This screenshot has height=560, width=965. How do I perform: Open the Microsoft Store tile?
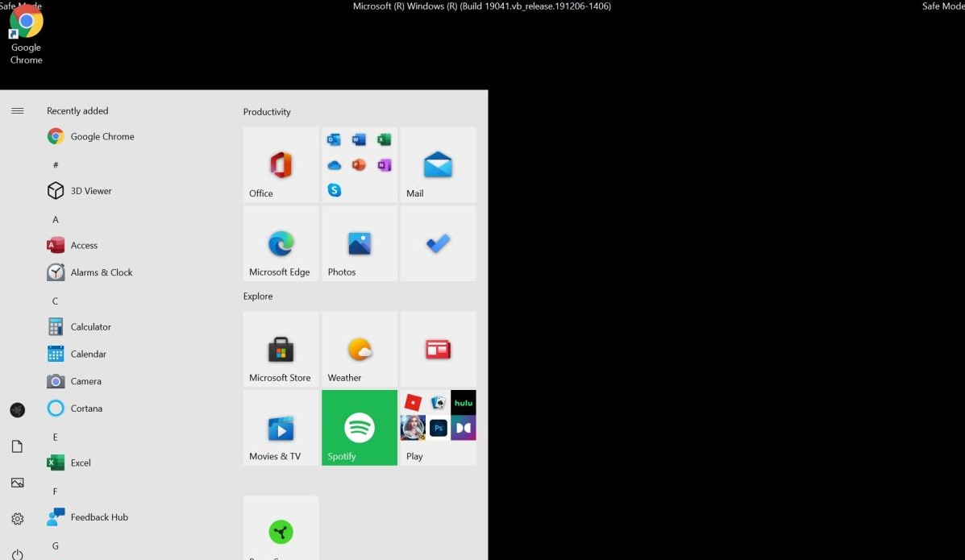(281, 350)
